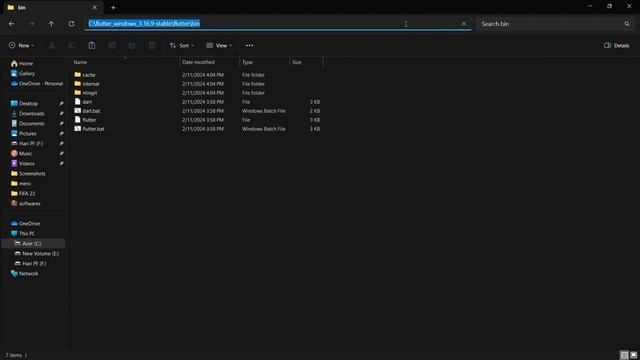Select Acer (C:) drive
The image size is (640, 360).
point(31,243)
